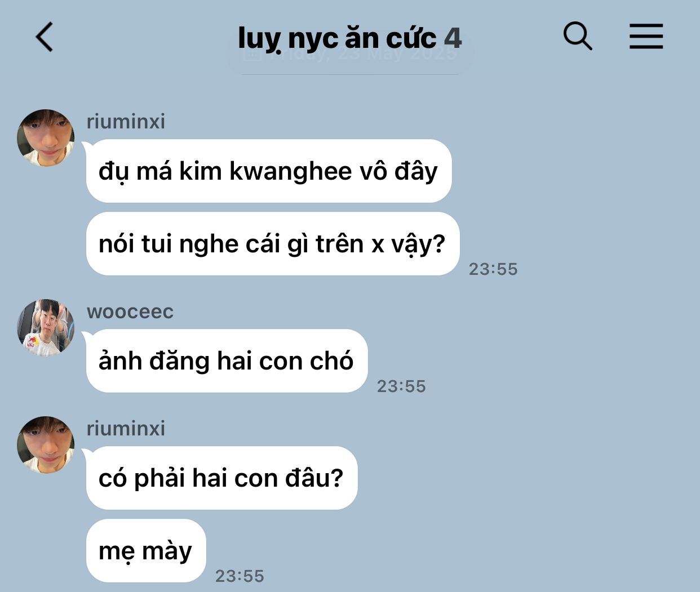Open riuminxi's avatar beside the last messages
This screenshot has width=700, height=592.
(x=46, y=445)
